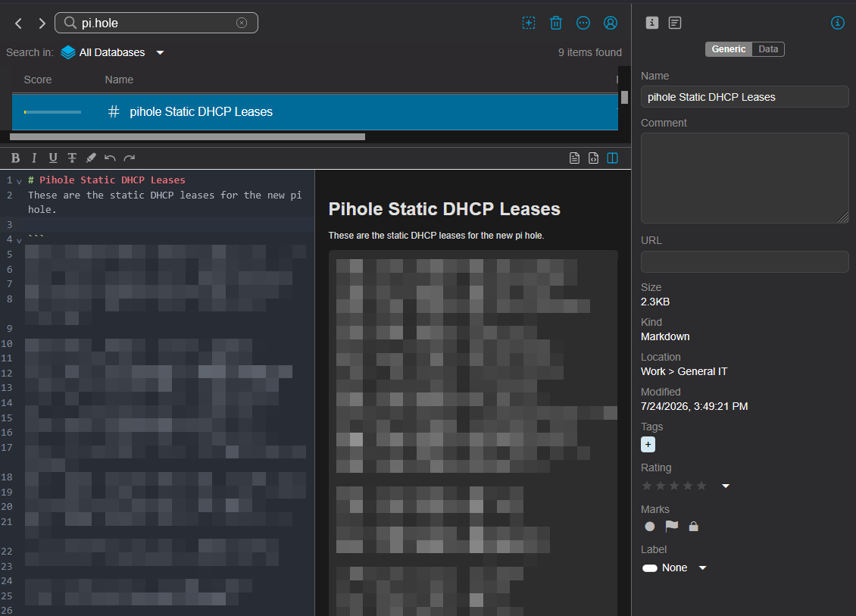Open the All Databases search scope dropdown
The width and height of the screenshot is (856, 616).
pos(112,52)
